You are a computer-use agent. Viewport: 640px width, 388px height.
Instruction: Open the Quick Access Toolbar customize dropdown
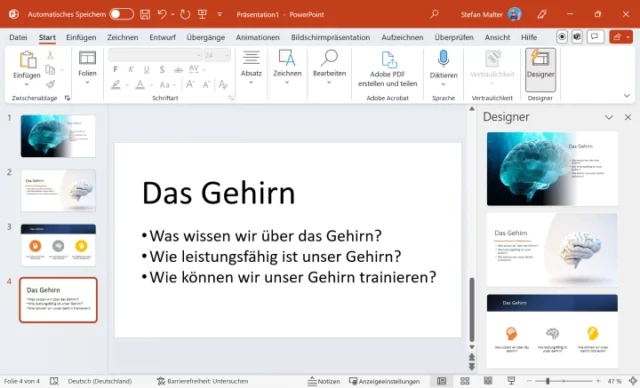click(220, 15)
